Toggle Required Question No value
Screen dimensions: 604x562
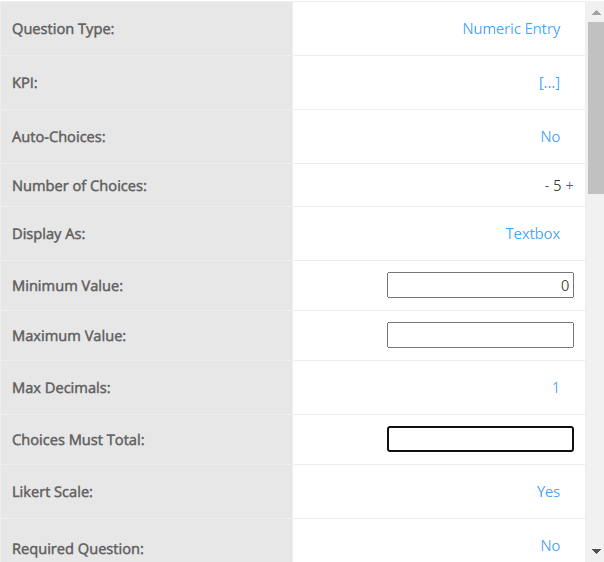(x=550, y=545)
